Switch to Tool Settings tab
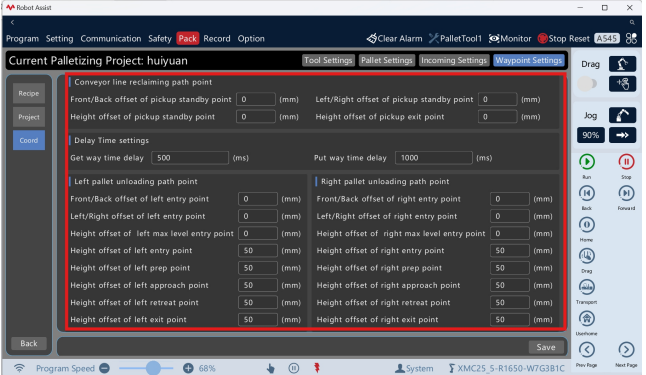The image size is (646, 375). coord(328,60)
